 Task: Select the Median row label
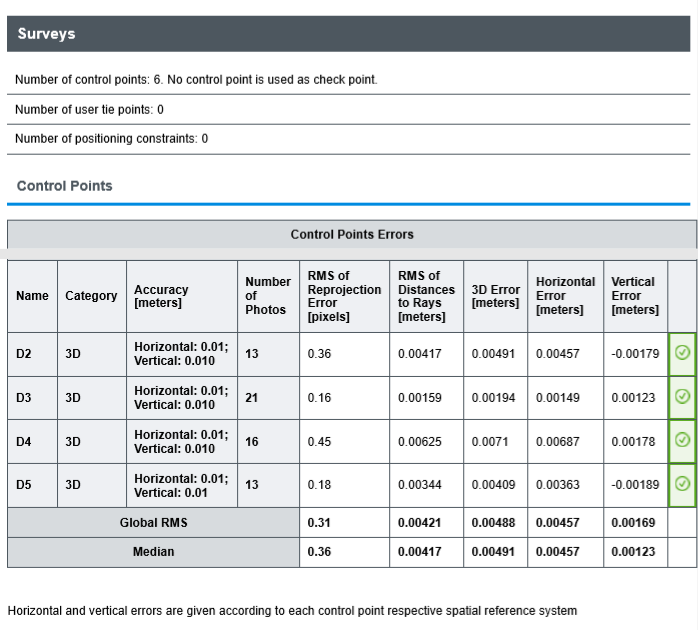pos(153,552)
